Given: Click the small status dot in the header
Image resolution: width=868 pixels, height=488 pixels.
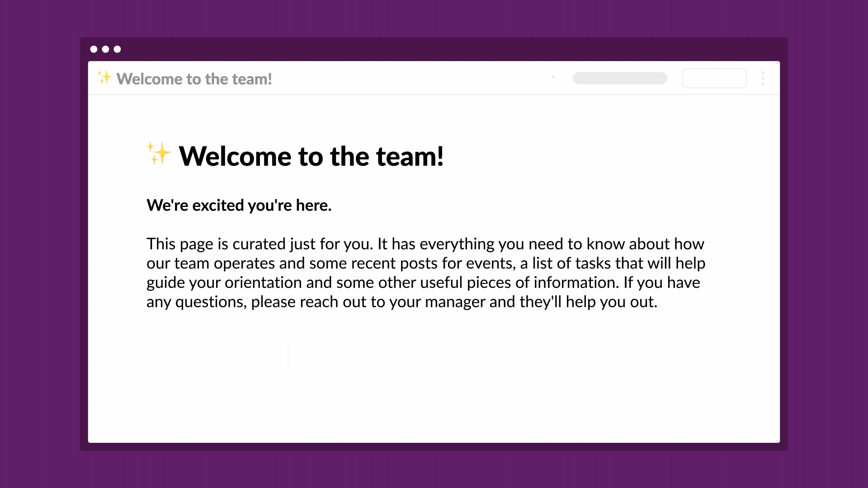Looking at the screenshot, I should [553, 77].
